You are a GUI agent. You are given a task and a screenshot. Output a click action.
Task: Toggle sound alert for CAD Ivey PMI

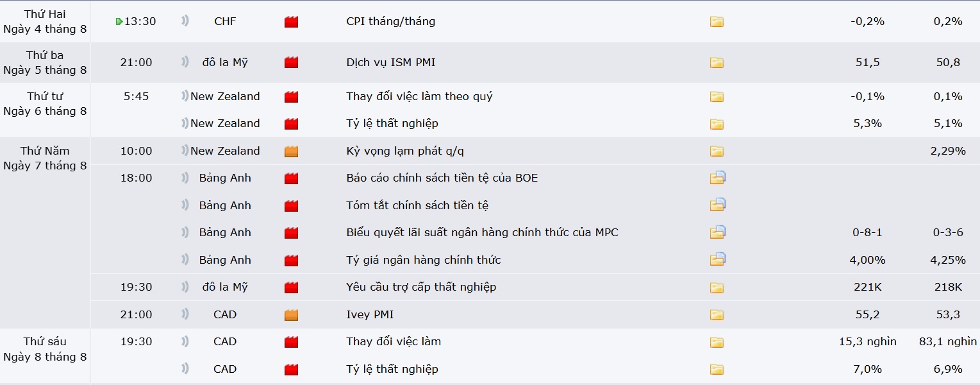(185, 314)
